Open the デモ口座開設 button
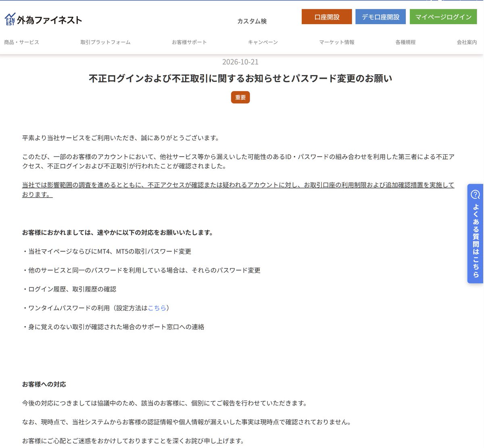Image resolution: width=484 pixels, height=448 pixels. click(x=380, y=17)
